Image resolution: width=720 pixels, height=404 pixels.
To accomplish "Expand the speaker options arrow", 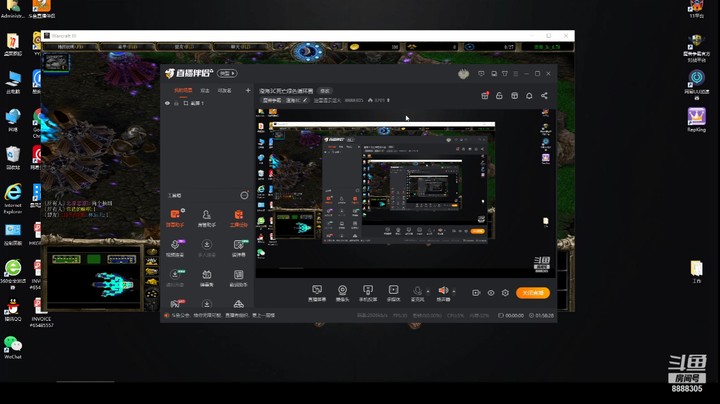I will (x=454, y=291).
